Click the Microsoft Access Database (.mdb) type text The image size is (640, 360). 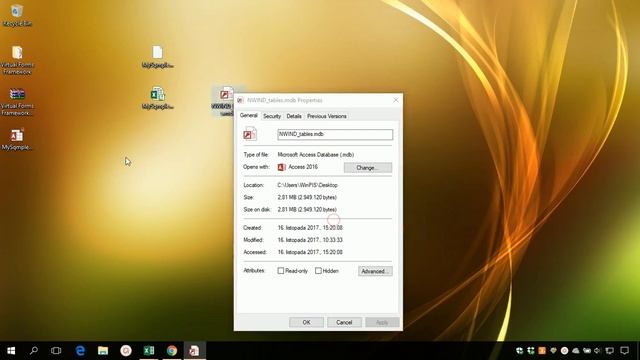316,155
